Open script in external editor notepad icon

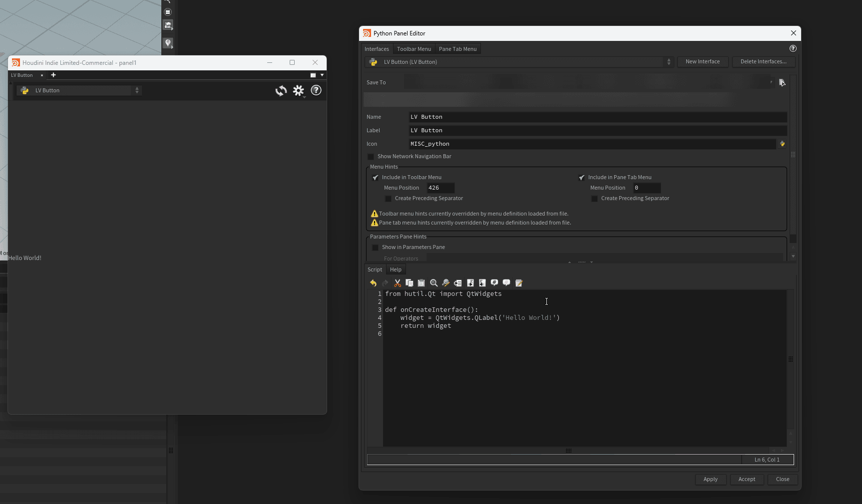pyautogui.click(x=519, y=283)
